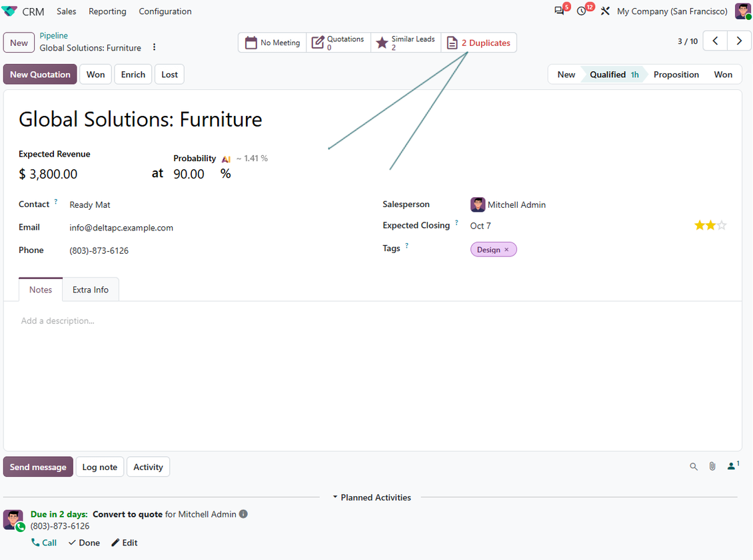Open the user avatar menu
The image size is (753, 560).
pyautogui.click(x=742, y=11)
